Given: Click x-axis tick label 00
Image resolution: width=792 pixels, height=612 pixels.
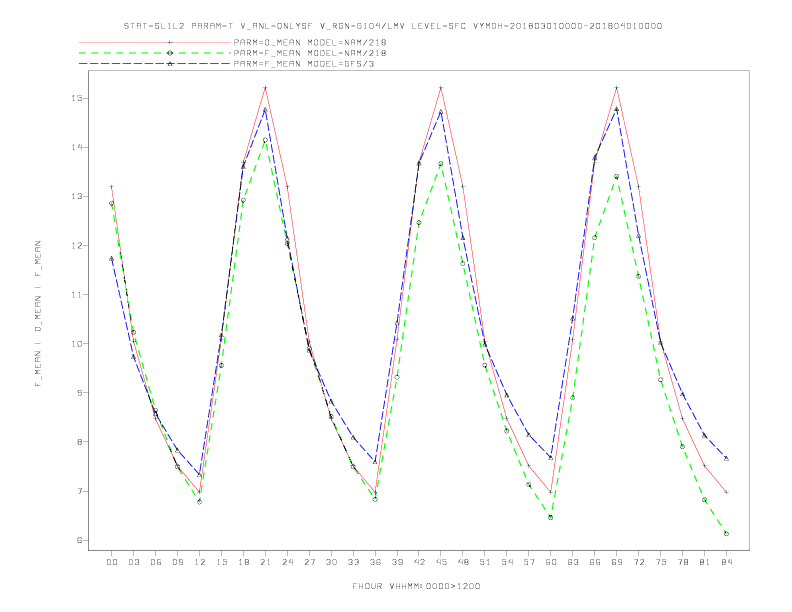Looking at the screenshot, I should tap(112, 562).
